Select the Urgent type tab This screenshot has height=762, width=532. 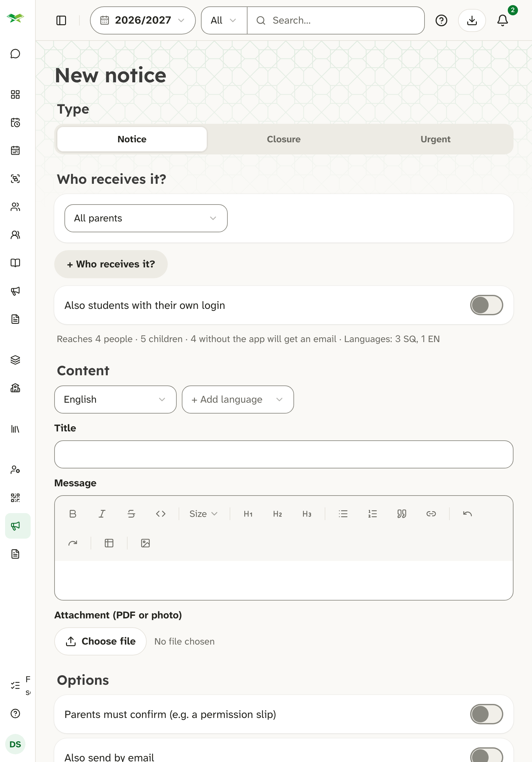point(435,139)
